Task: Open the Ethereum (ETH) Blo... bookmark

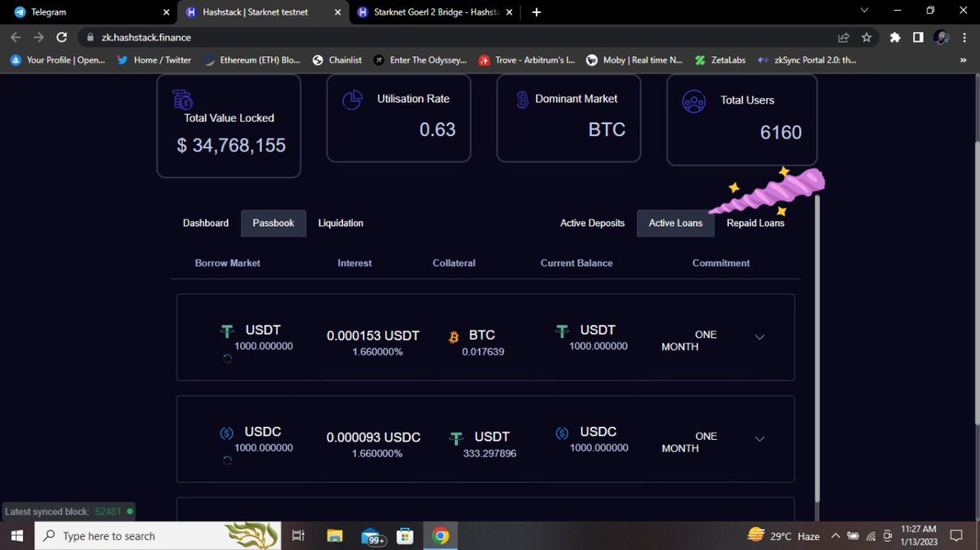Action: [x=252, y=60]
